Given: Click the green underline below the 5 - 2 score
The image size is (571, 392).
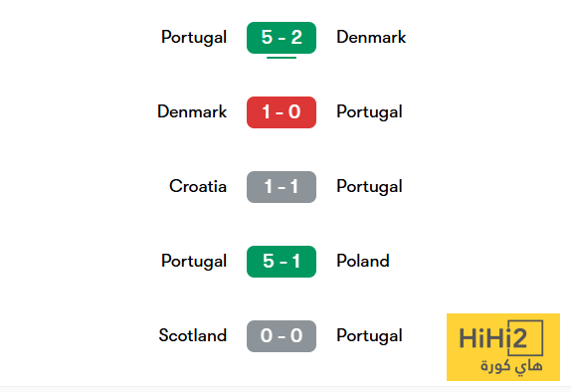Looking at the screenshot, I should (x=282, y=58).
